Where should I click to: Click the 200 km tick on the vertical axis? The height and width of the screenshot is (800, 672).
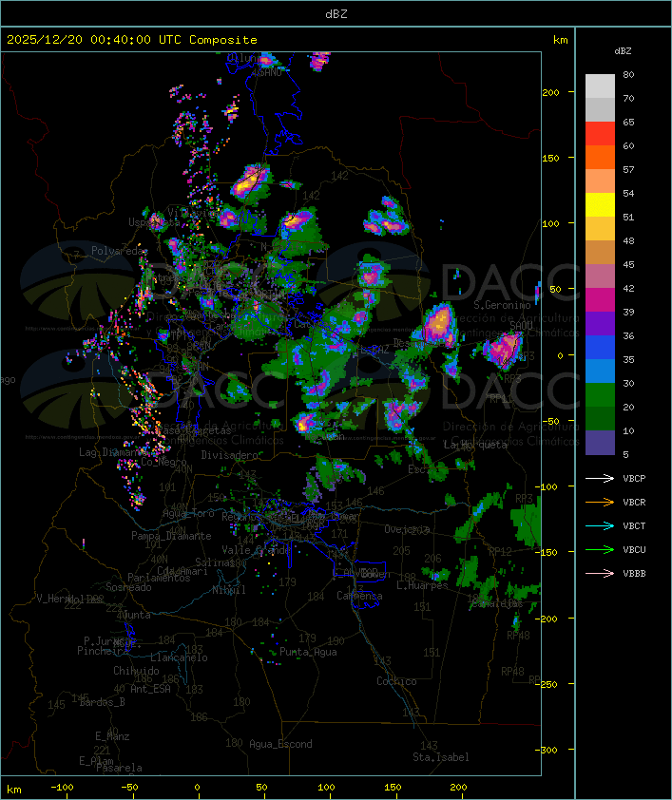[x=550, y=92]
